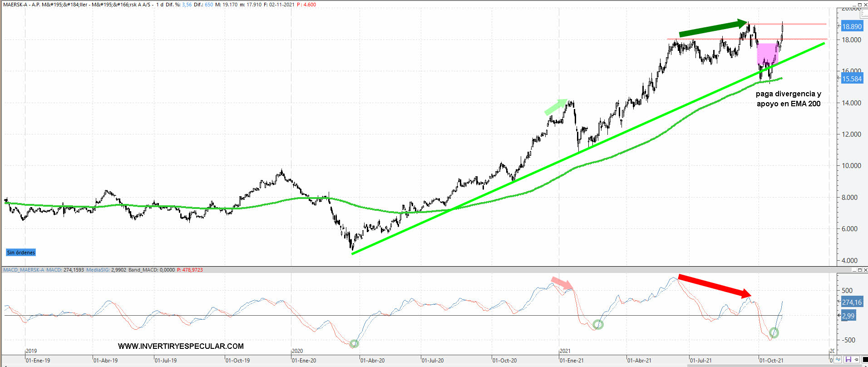
Task: Maximize the main price chart window
Action: (x=859, y=5)
